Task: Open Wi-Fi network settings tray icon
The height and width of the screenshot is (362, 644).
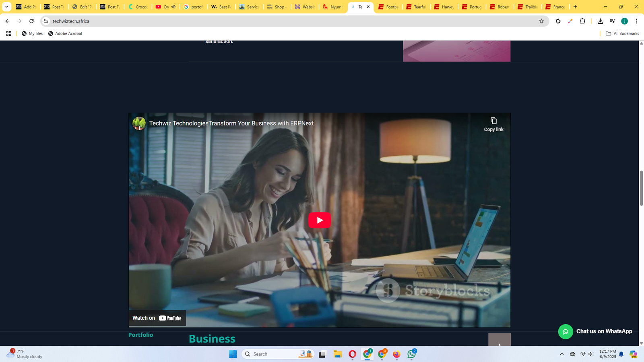Action: click(x=583, y=354)
